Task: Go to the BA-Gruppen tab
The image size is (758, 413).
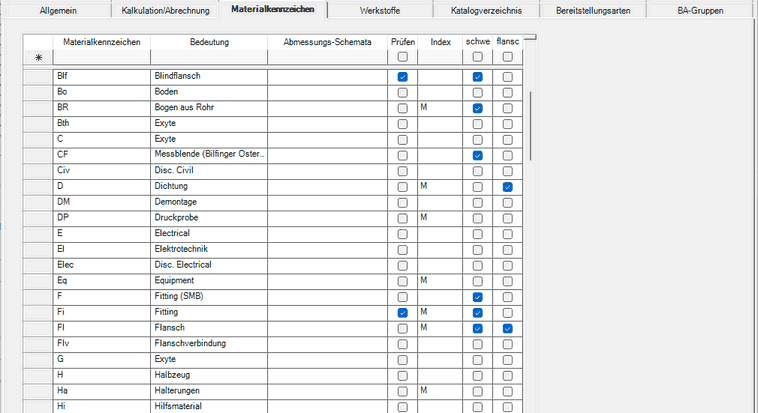Action: pyautogui.click(x=700, y=11)
